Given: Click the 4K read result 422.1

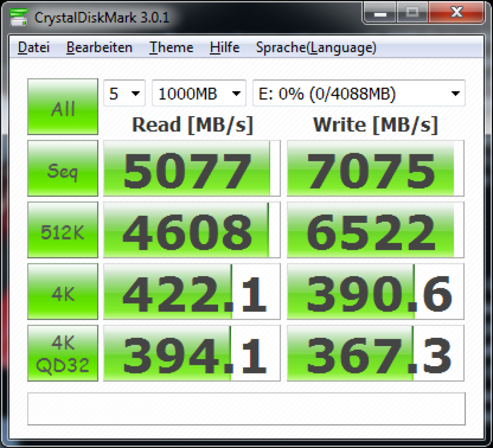Looking at the screenshot, I should click(x=192, y=291).
